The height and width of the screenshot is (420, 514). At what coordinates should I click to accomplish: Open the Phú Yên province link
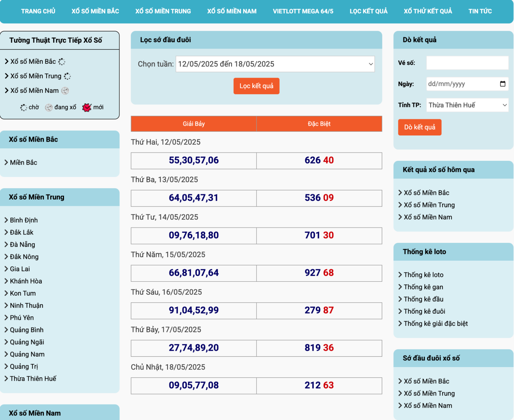point(22,318)
